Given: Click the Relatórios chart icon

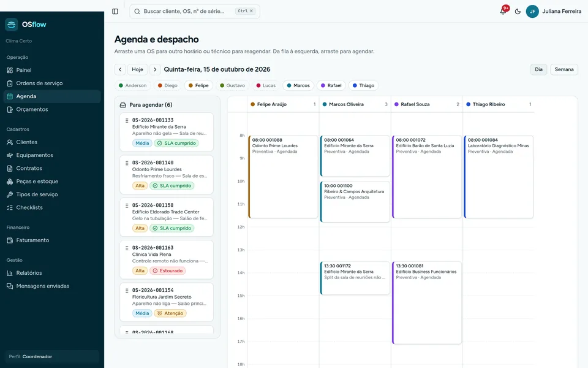Looking at the screenshot, I should click(10, 273).
